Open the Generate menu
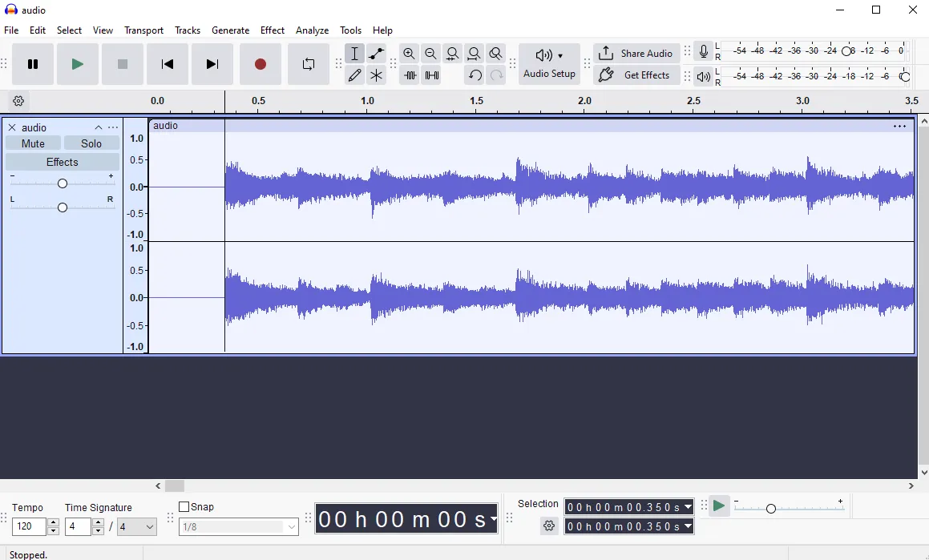 (230, 30)
